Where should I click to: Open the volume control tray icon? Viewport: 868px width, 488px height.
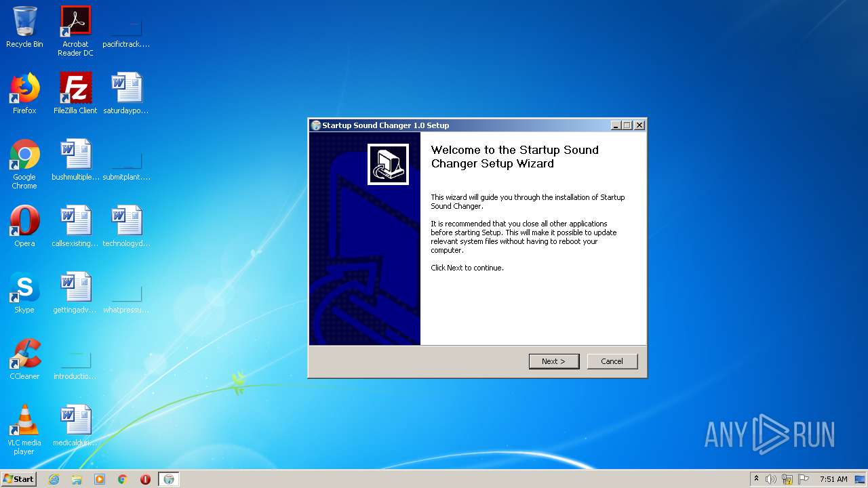click(x=770, y=479)
